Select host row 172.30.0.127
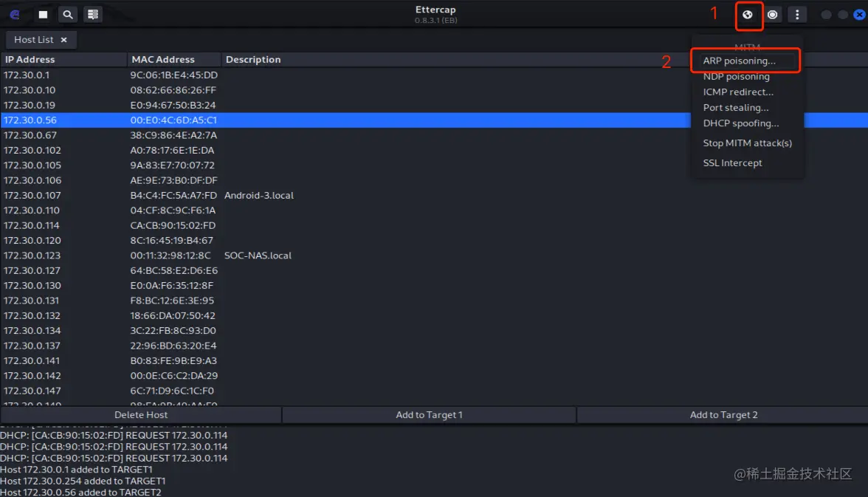Viewport: 868px width, 497px height. 434,270
